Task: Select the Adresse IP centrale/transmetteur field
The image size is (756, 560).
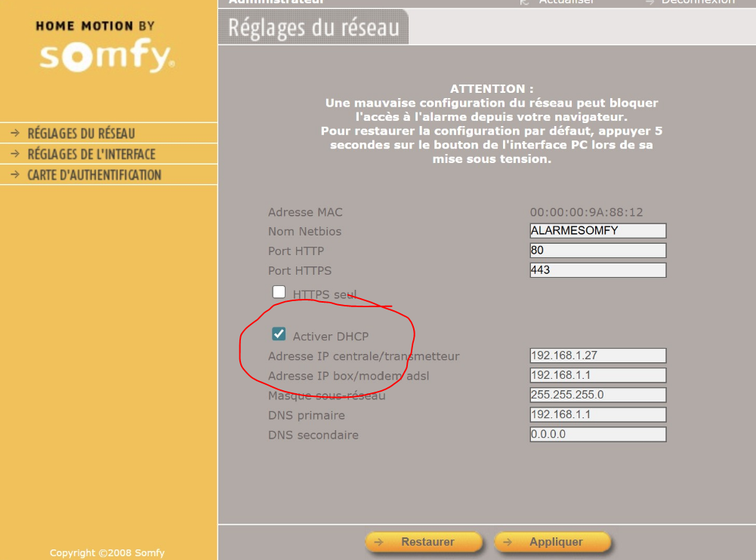Action: pos(598,355)
